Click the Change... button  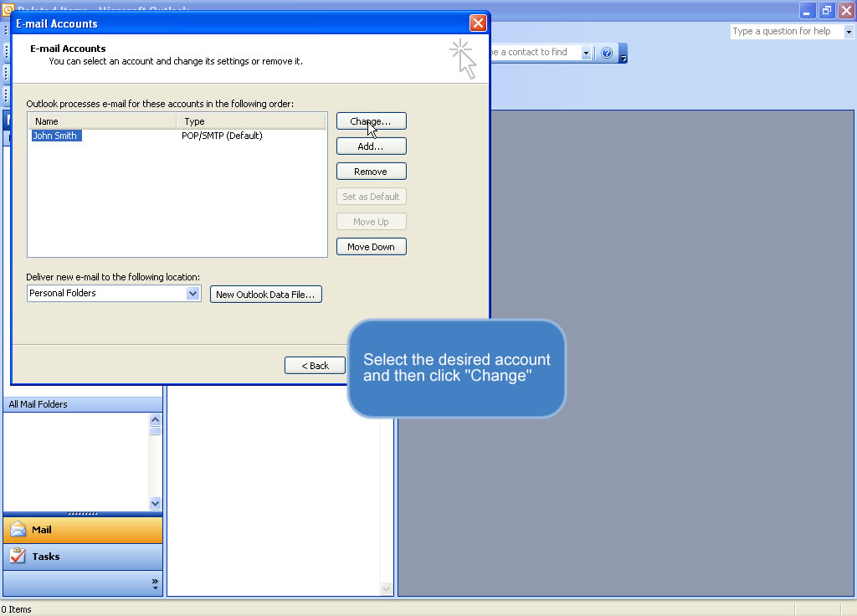[x=371, y=121]
